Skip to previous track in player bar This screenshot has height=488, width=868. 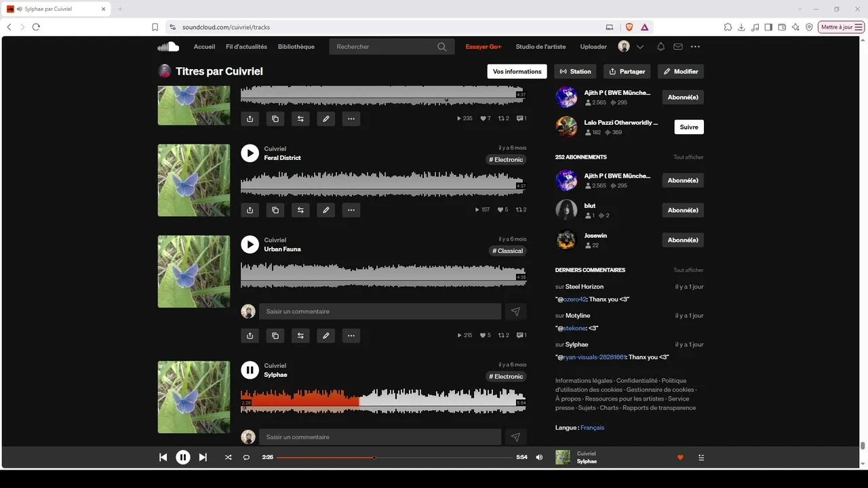point(163,457)
